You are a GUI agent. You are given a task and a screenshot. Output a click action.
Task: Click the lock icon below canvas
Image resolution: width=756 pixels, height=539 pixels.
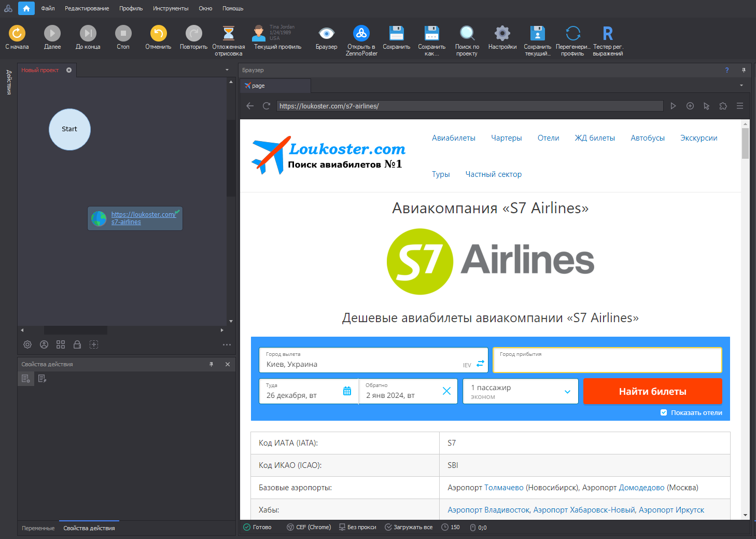tap(77, 344)
